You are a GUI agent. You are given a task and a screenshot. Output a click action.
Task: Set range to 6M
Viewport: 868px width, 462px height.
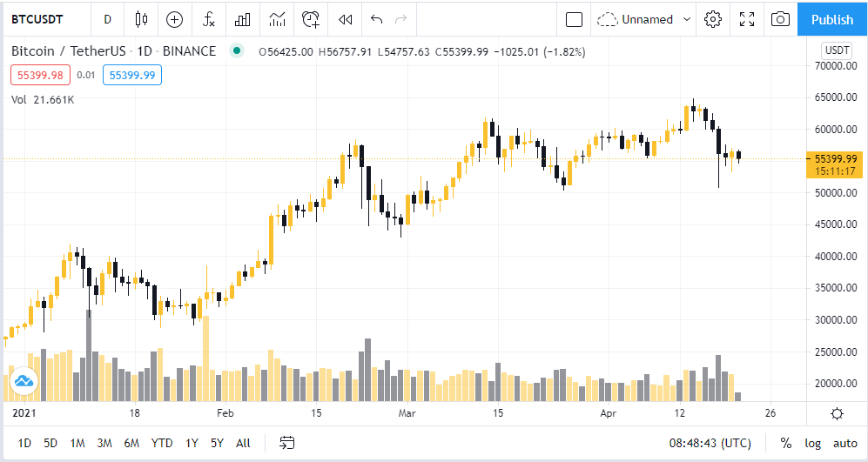[131, 443]
